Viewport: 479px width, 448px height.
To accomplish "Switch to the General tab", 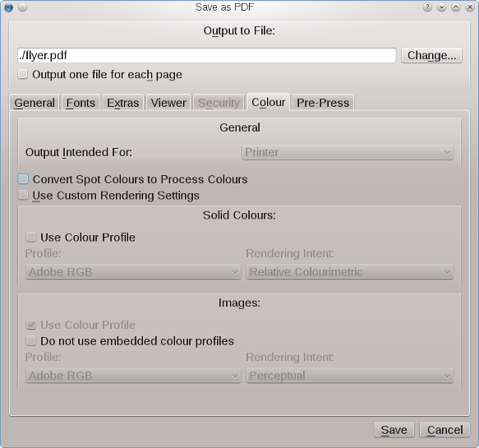I will tap(35, 103).
